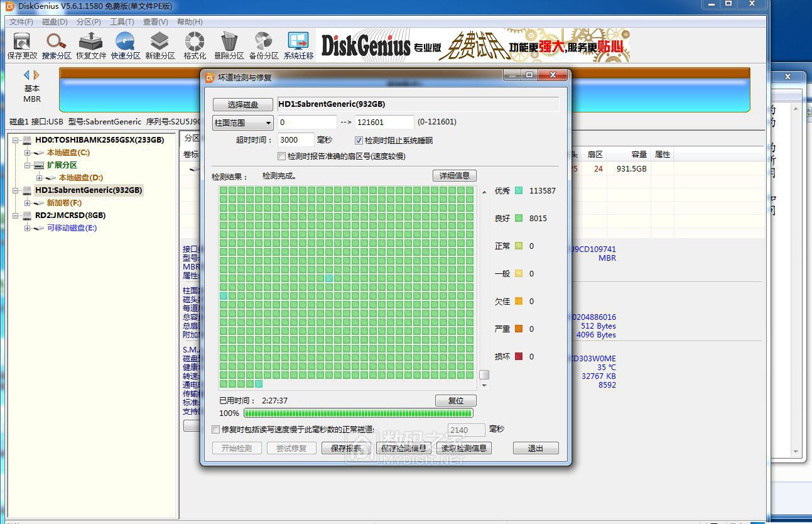Click the 删除分区 trash icon
The width and height of the screenshot is (812, 524).
(229, 46)
